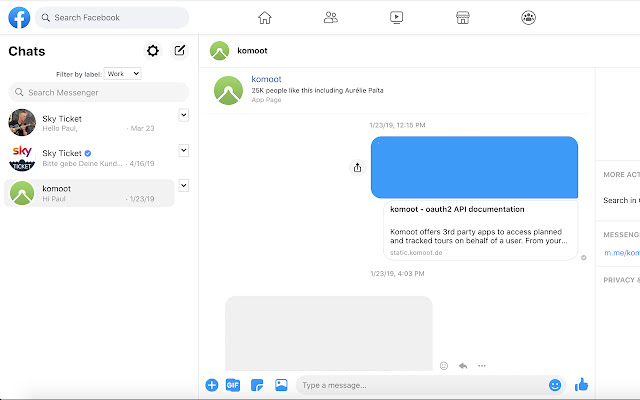Open the Friends tab icon
The width and height of the screenshot is (640, 400).
click(x=331, y=18)
